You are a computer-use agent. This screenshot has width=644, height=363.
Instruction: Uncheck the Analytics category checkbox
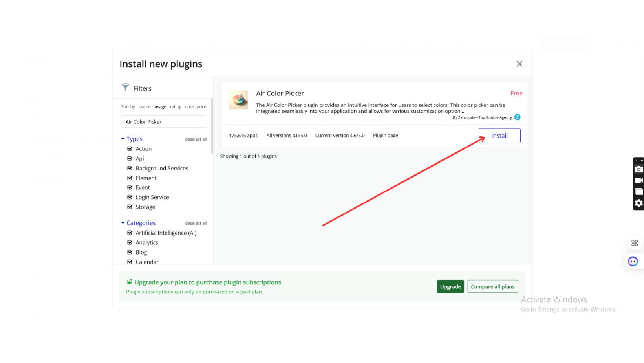(130, 242)
